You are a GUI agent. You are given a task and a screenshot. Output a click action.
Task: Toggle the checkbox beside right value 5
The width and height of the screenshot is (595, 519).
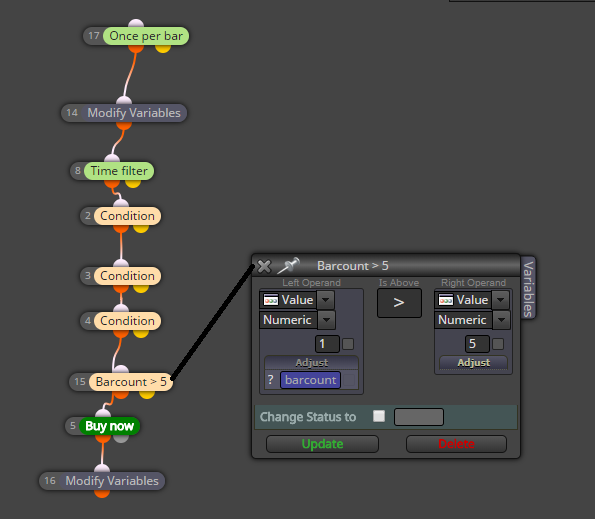tap(498, 344)
